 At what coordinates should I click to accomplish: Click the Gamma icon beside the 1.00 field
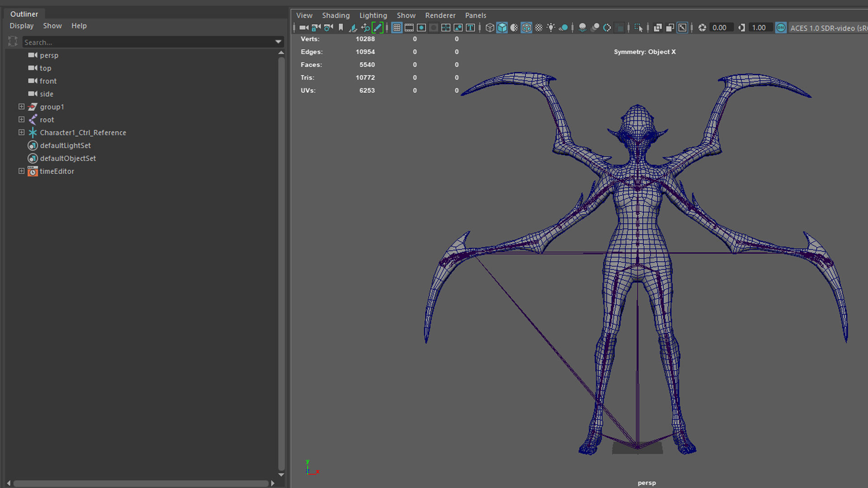pyautogui.click(x=741, y=28)
